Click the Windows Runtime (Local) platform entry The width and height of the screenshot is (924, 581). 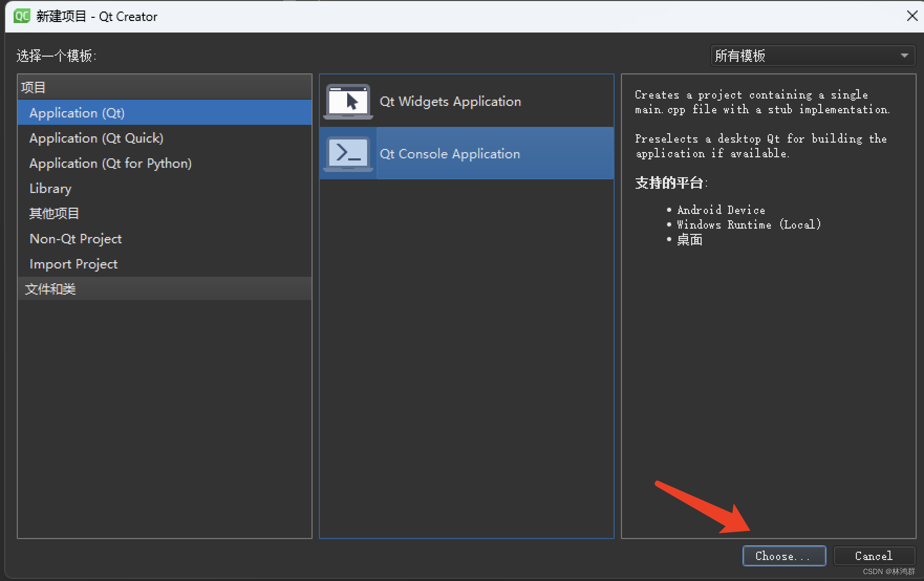tap(749, 224)
